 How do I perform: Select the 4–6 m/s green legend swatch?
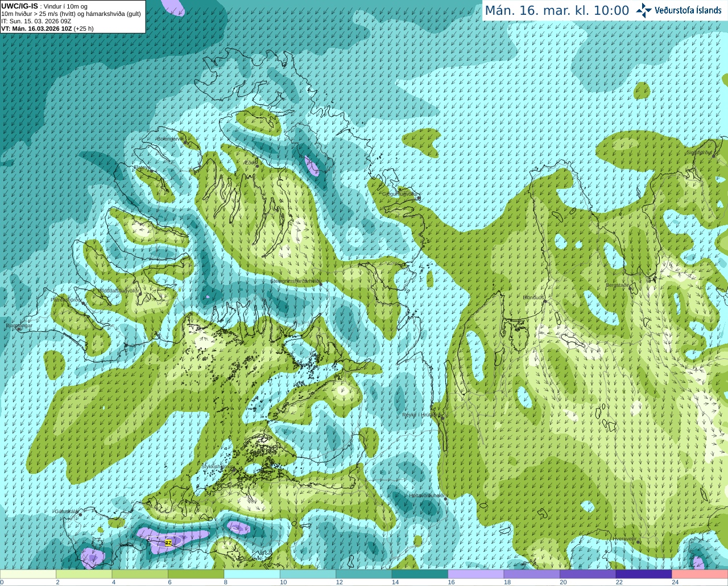pos(140,574)
